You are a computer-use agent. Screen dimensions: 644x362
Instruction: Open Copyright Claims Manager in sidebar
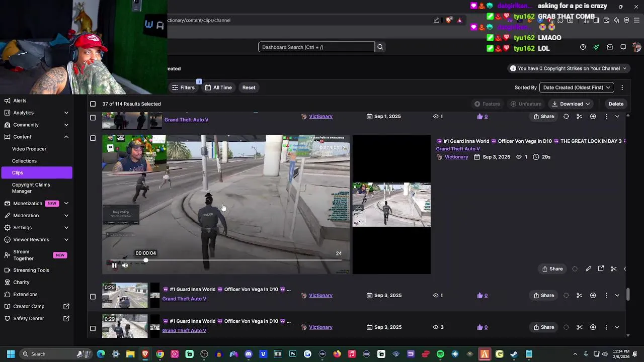(x=31, y=188)
